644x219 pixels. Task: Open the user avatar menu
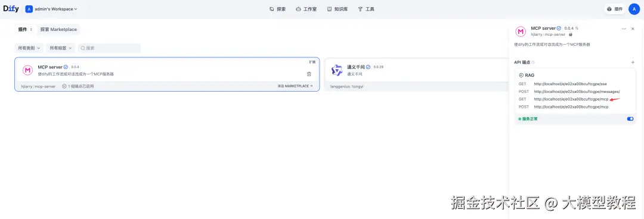[634, 9]
